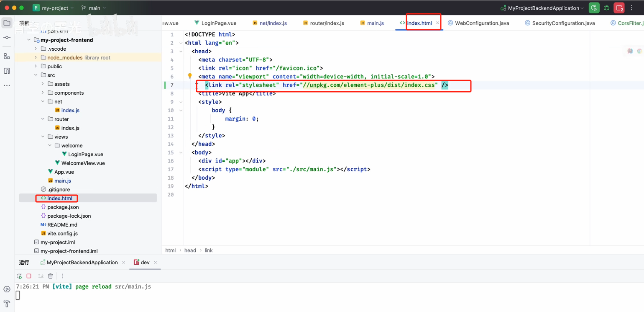The width and height of the screenshot is (644, 312).
Task: Open MyProjectBackendApplication run configuration dropdown
Action: click(x=542, y=8)
